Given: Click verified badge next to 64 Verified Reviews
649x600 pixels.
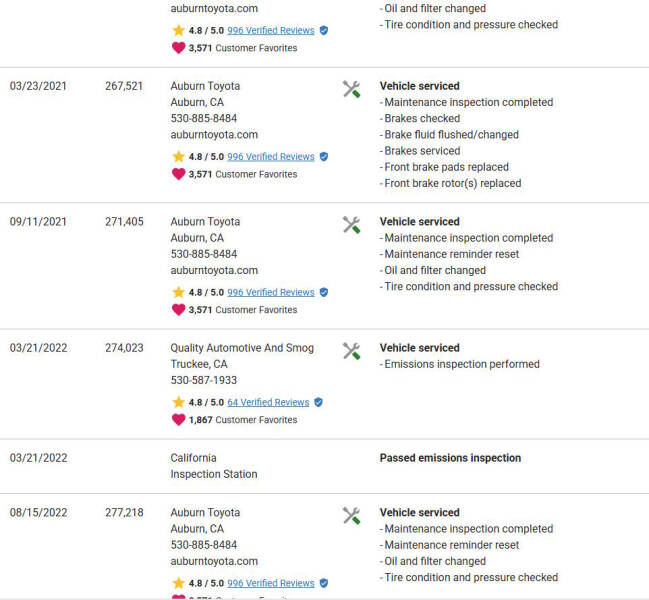Looking at the screenshot, I should point(318,402).
